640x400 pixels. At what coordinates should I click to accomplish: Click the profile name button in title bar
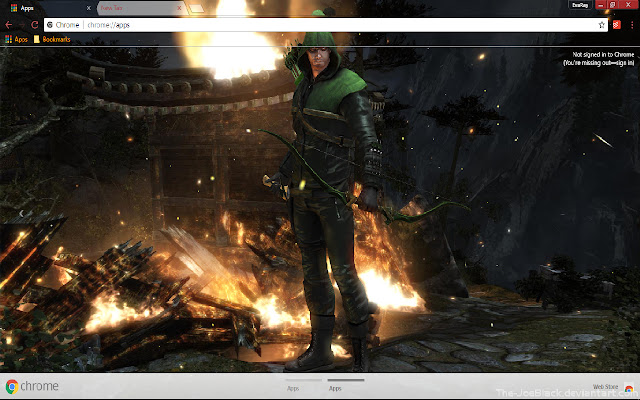point(580,5)
